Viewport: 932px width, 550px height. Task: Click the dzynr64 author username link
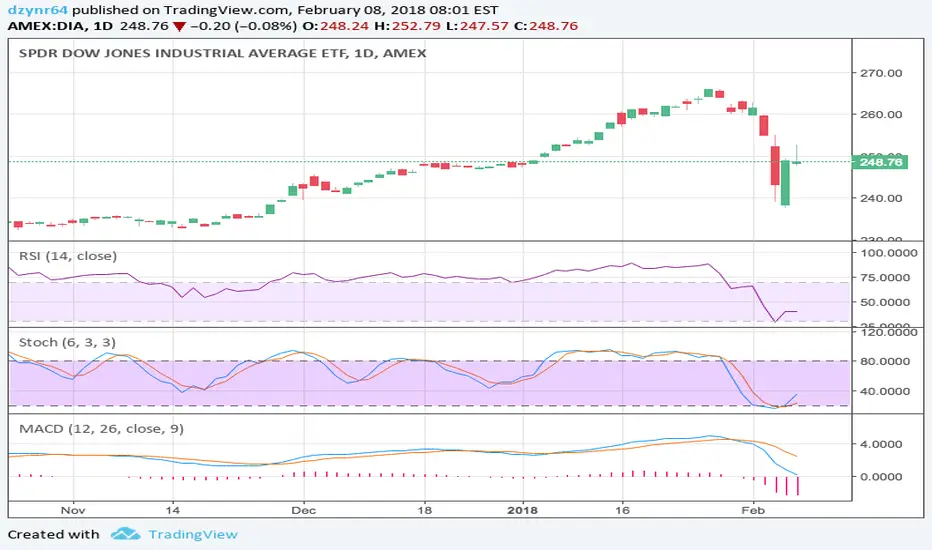point(37,10)
